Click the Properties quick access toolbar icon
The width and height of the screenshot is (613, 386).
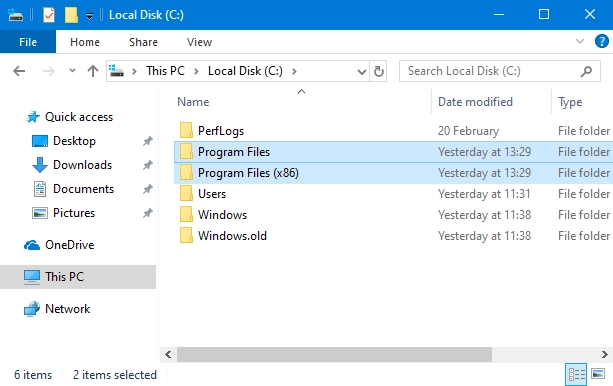pos(48,15)
